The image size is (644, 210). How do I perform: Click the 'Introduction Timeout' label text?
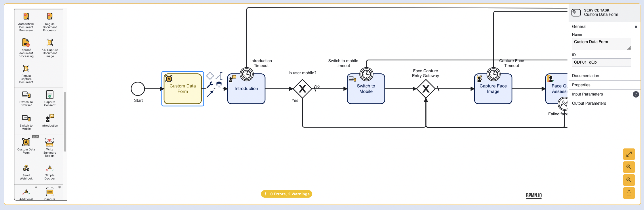point(261,63)
